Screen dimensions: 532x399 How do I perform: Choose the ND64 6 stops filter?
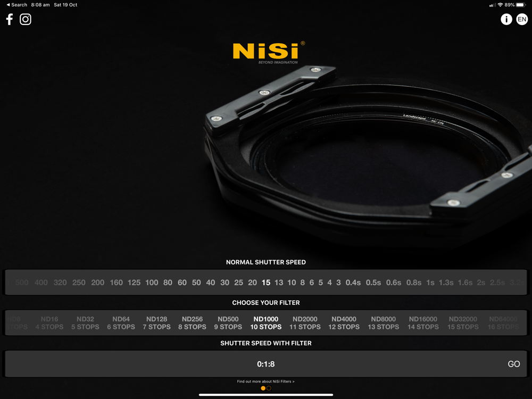121,323
